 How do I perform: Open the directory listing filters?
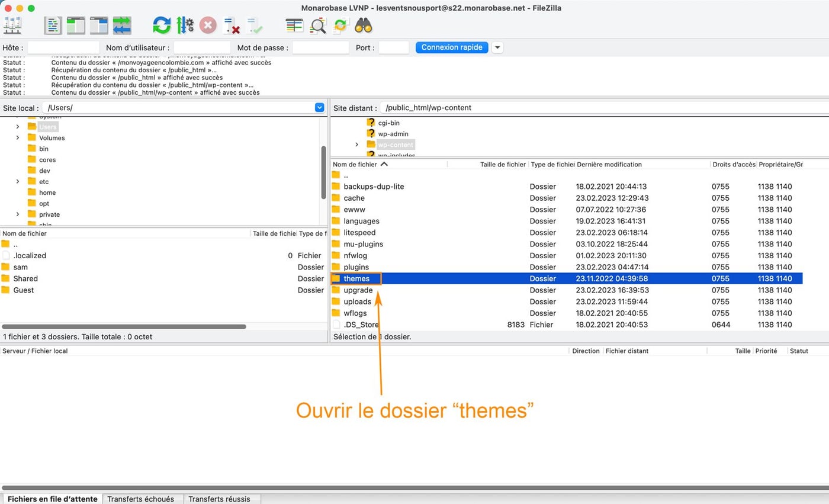click(x=294, y=25)
